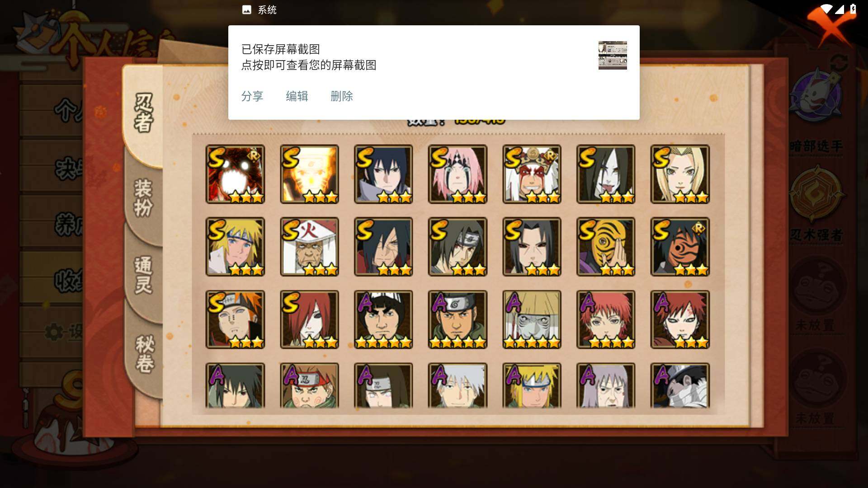This screenshot has height=488, width=868.
Task: Select the blonde Tsunade ninja card
Action: 680,174
